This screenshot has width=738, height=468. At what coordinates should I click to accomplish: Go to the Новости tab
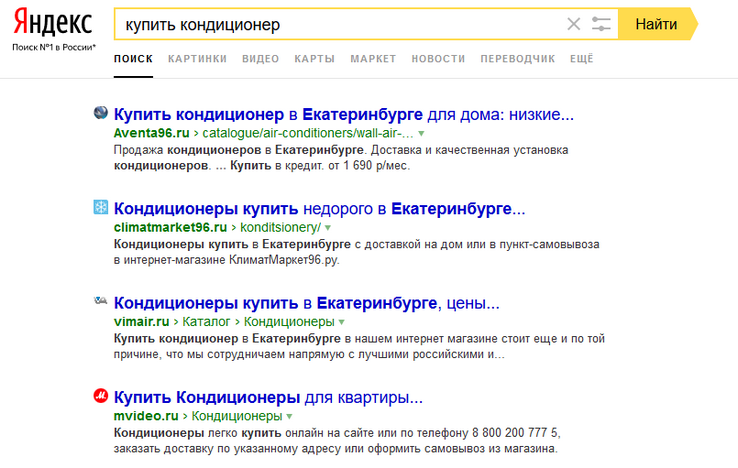point(438,59)
